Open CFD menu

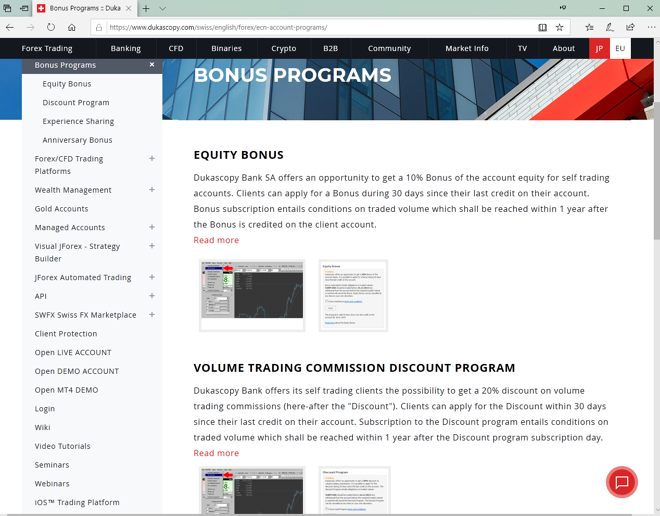coord(176,48)
